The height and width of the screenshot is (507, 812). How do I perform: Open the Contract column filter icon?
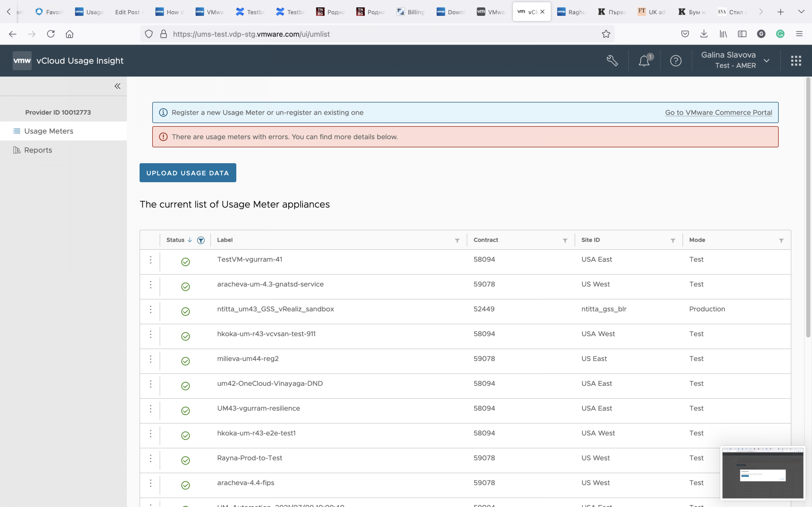point(565,241)
